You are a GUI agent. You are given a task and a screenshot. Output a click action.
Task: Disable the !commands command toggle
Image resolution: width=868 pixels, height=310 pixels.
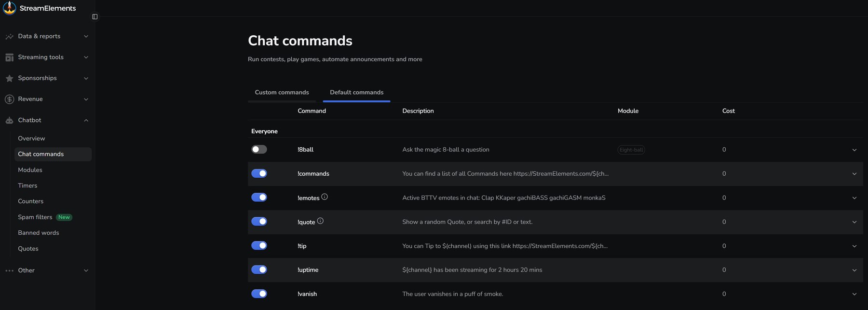pyautogui.click(x=259, y=173)
